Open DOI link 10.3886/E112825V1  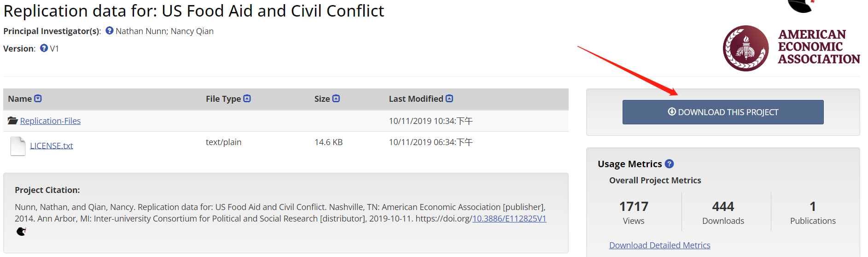click(509, 218)
